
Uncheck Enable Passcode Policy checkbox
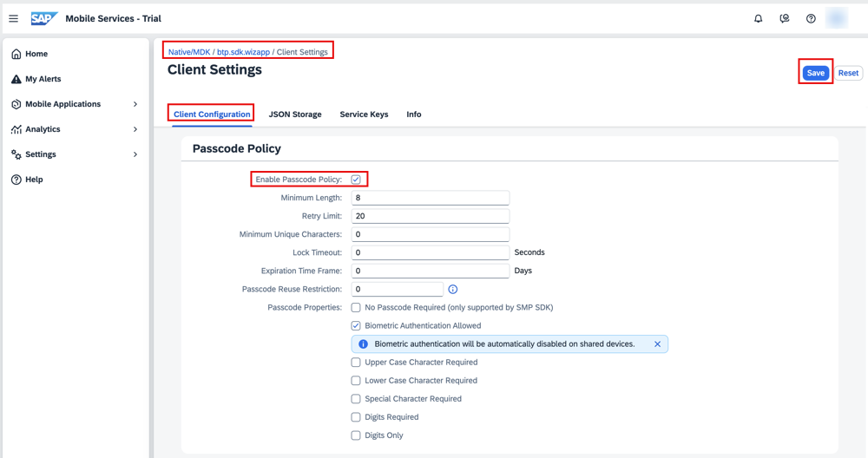pos(356,180)
